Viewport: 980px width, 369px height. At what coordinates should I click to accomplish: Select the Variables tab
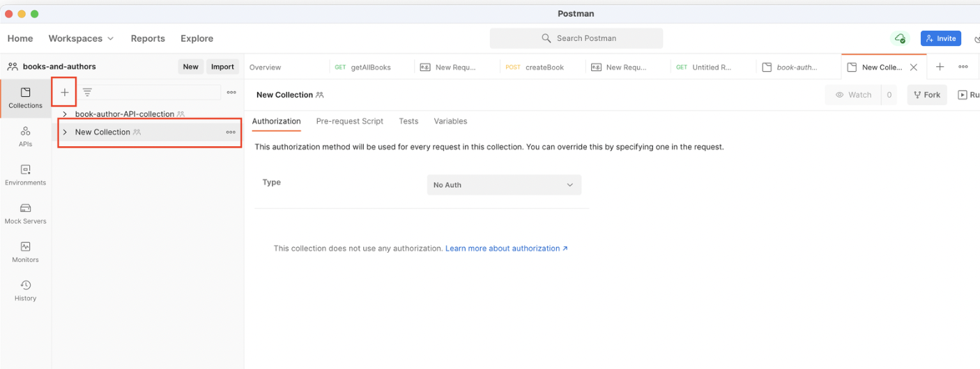(450, 121)
